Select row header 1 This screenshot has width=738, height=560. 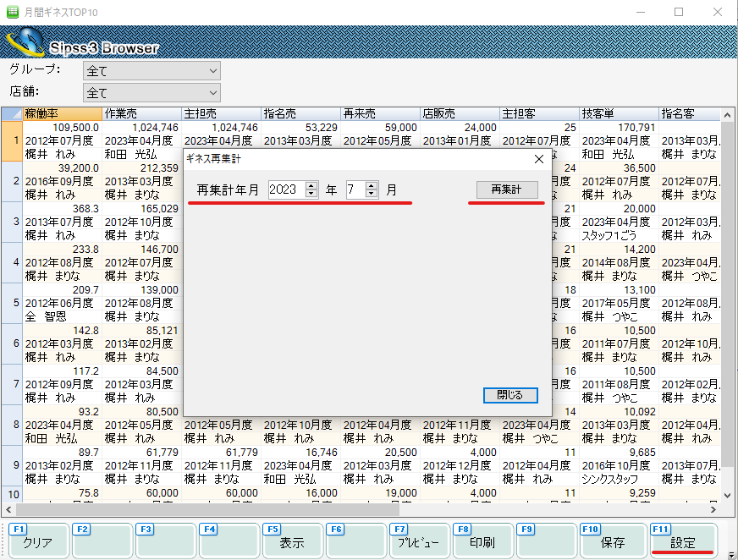(x=12, y=140)
